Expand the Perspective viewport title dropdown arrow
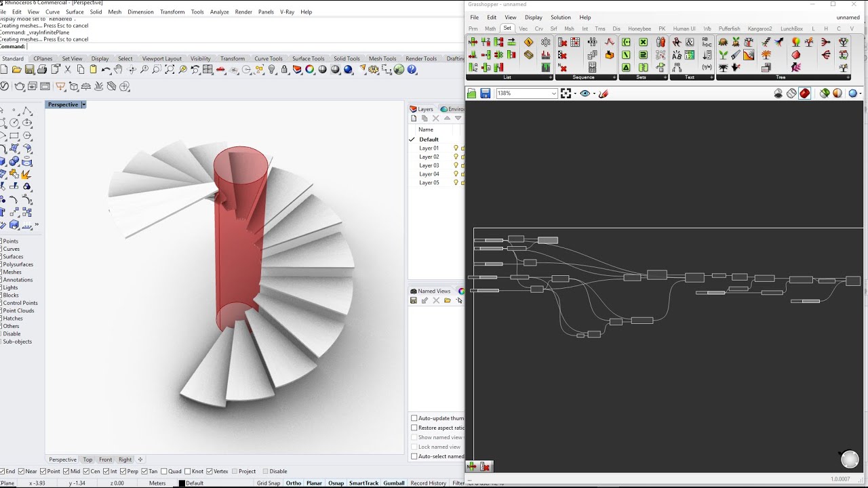868x488 pixels. (x=83, y=104)
